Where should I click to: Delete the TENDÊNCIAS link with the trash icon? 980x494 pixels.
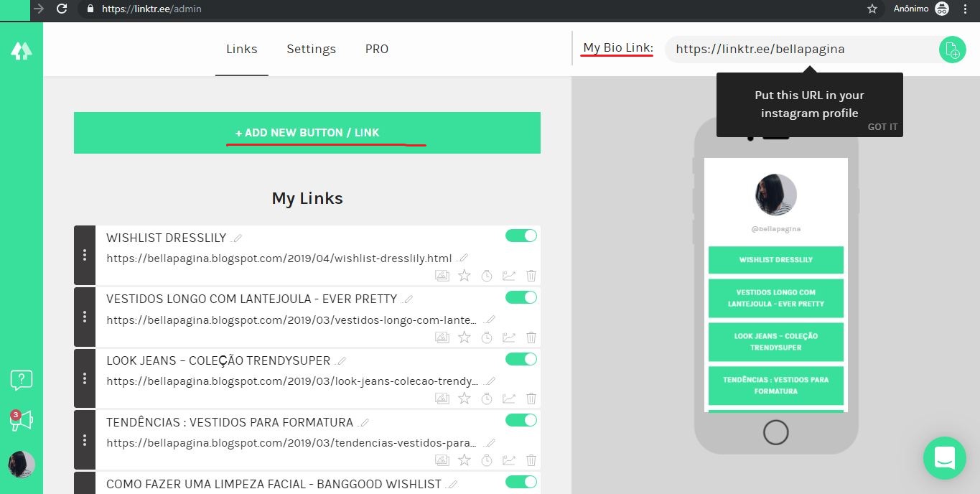click(x=531, y=460)
